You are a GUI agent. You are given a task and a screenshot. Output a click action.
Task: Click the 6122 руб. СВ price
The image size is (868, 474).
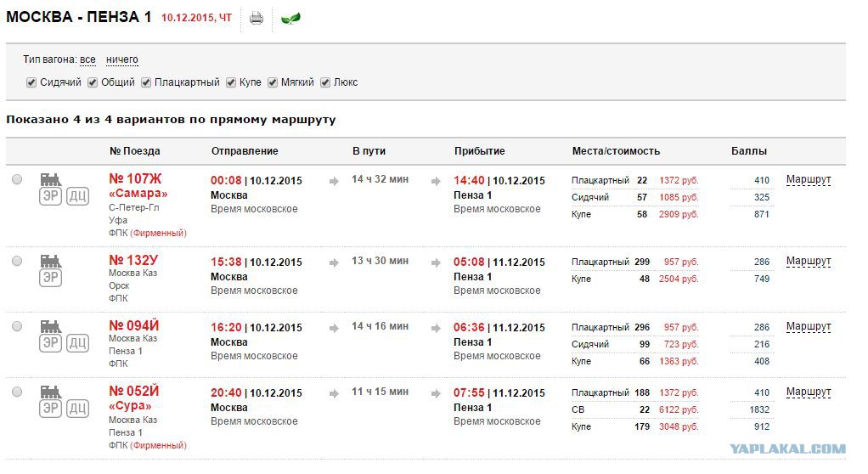click(x=679, y=409)
